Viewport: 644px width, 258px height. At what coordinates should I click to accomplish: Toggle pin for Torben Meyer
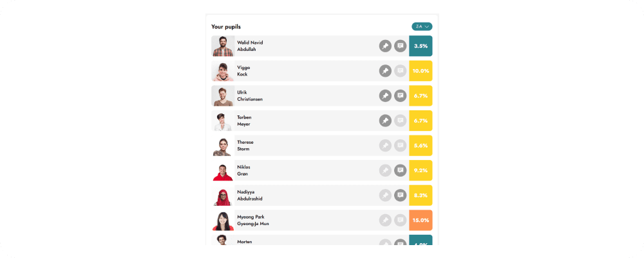click(385, 121)
